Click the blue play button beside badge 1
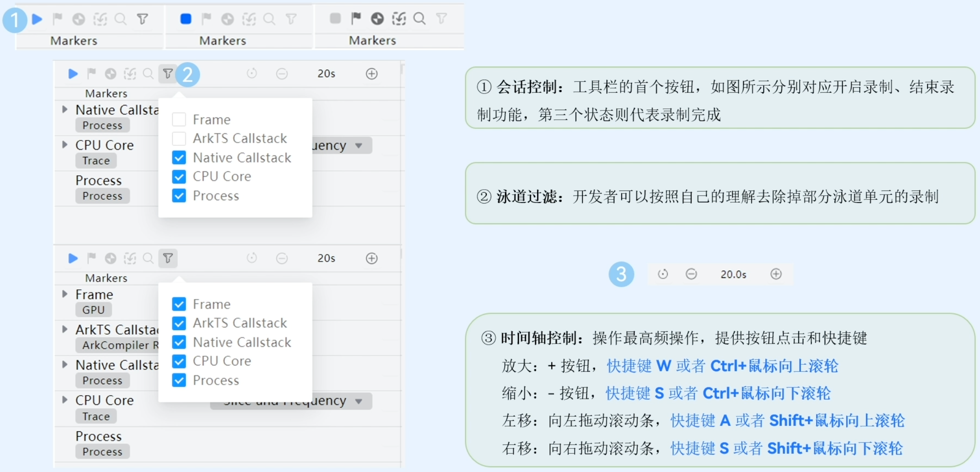This screenshot has width=980, height=472. pos(37,19)
